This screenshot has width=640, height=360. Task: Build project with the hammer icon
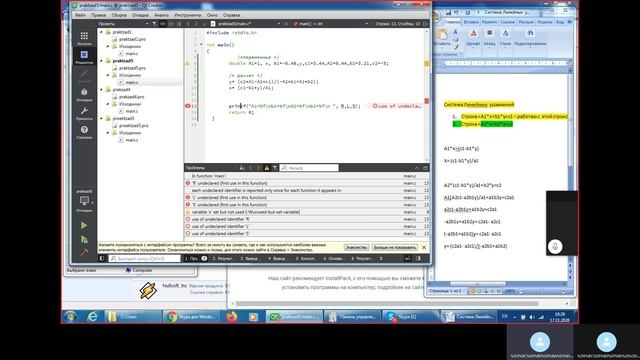84,253
